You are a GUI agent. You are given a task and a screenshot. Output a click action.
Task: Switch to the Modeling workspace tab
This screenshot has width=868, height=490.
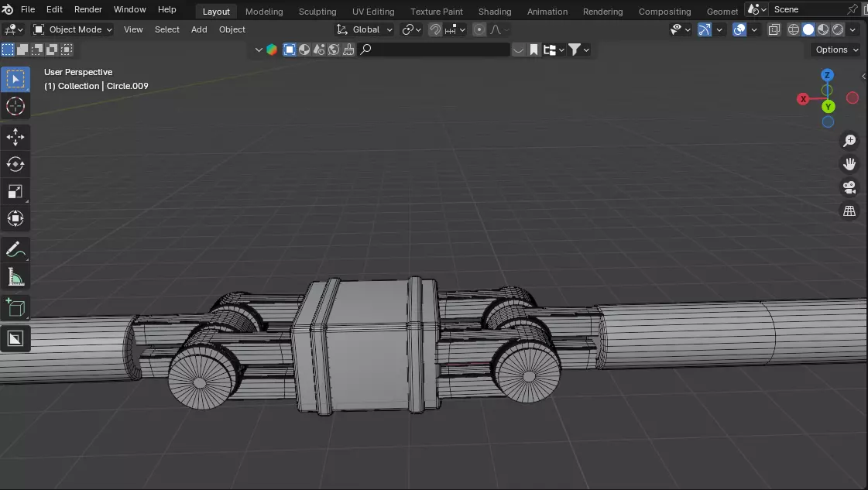point(264,11)
